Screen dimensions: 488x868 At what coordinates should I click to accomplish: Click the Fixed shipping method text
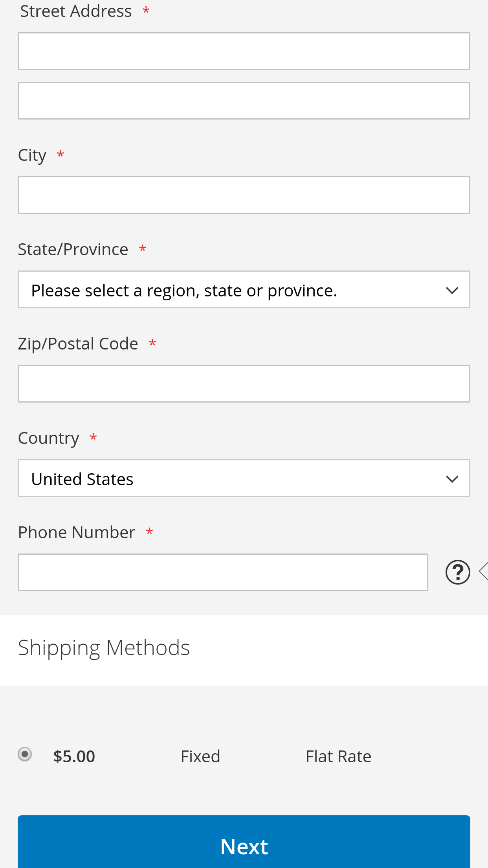[200, 756]
